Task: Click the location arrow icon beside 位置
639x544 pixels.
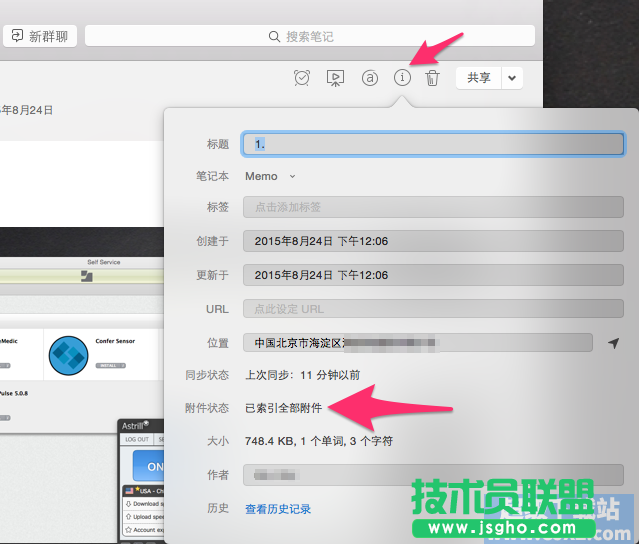Action: click(x=613, y=343)
